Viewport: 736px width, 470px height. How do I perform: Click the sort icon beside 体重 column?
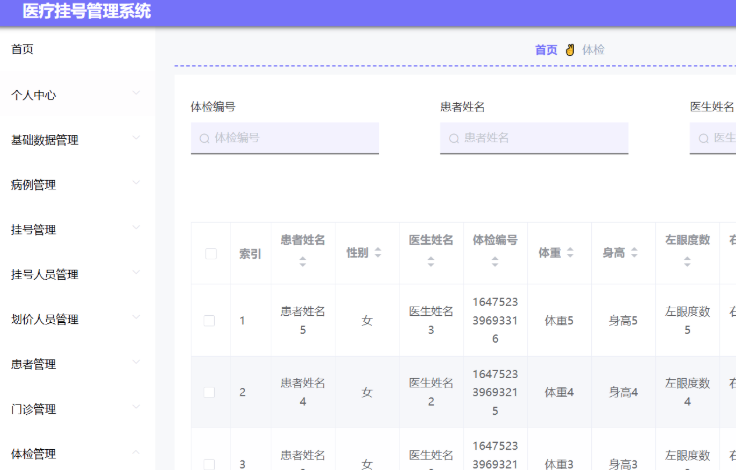570,253
